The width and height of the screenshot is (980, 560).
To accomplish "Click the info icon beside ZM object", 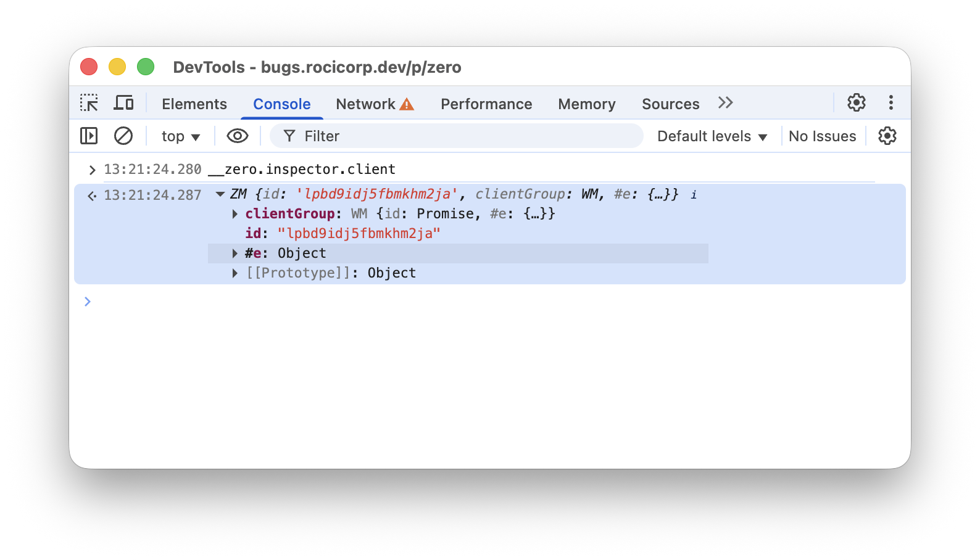I will (694, 195).
